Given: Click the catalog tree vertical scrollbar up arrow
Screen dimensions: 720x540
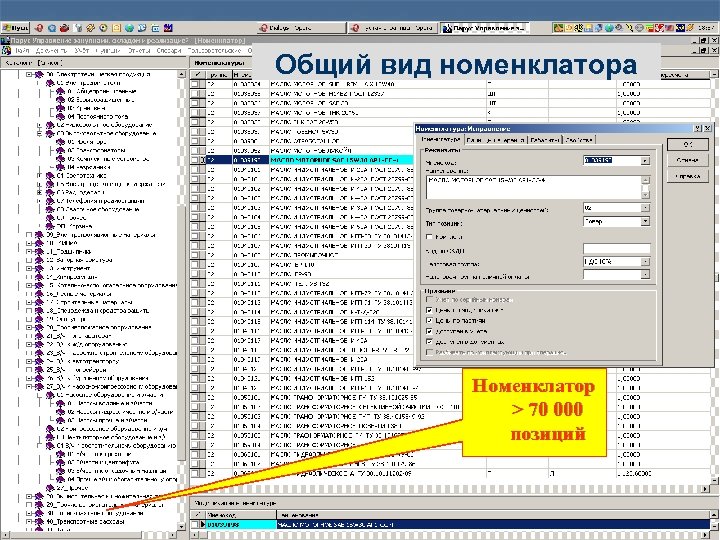Looking at the screenshot, I should coord(181,74).
